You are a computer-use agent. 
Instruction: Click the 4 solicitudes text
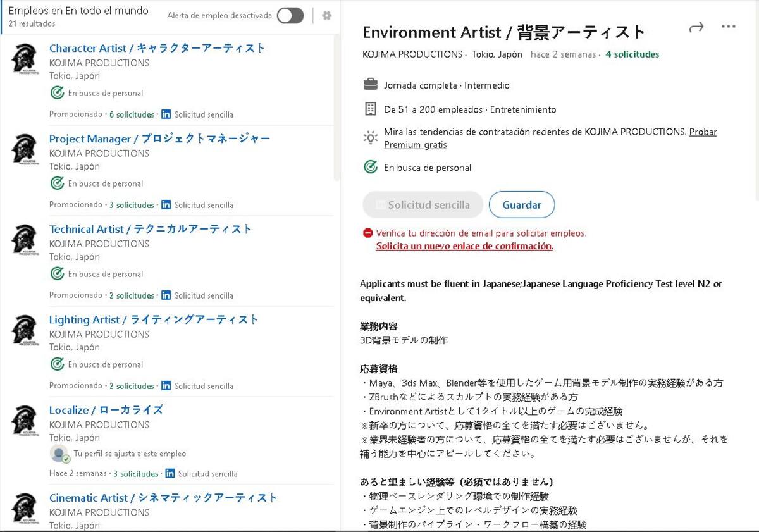point(632,54)
